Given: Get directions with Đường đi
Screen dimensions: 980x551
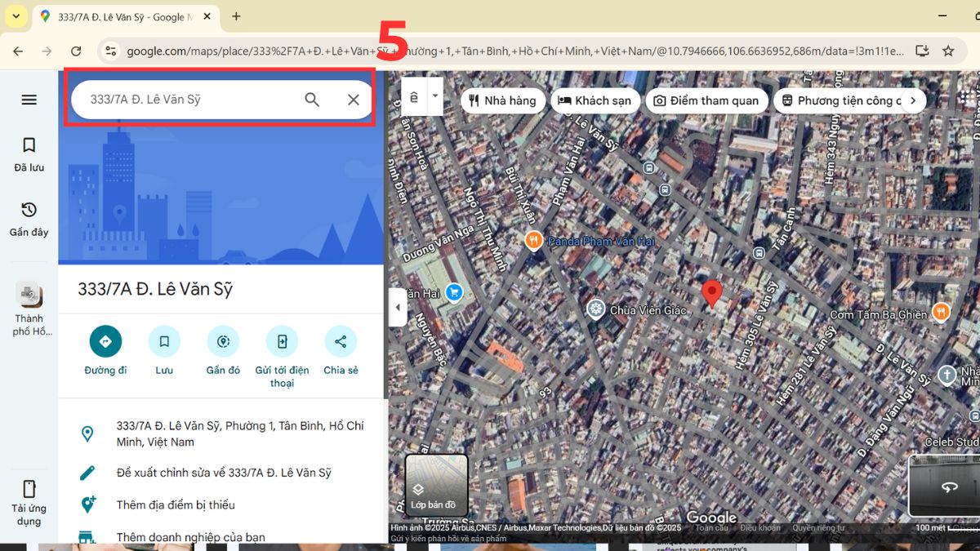Looking at the screenshot, I should coord(105,351).
